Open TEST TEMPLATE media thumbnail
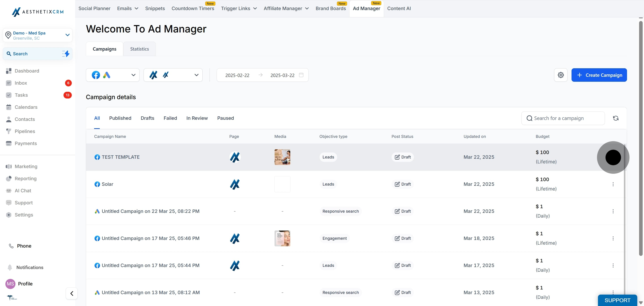The height and width of the screenshot is (306, 644). point(282,157)
